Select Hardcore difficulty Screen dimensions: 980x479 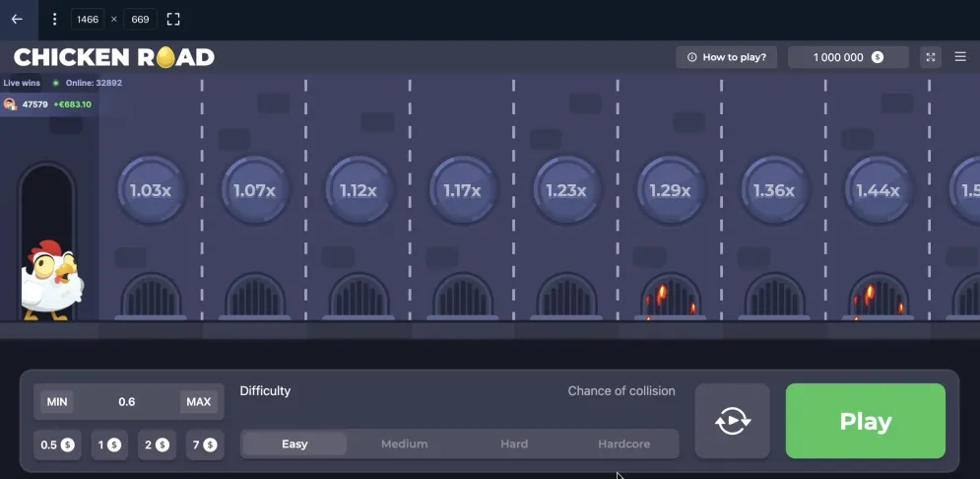coord(624,444)
